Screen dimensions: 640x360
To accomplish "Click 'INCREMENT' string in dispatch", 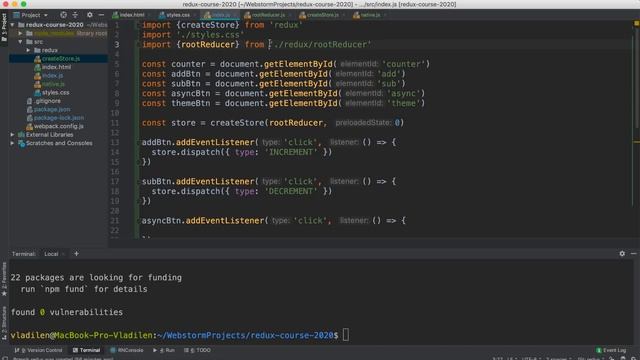I will (x=291, y=152).
